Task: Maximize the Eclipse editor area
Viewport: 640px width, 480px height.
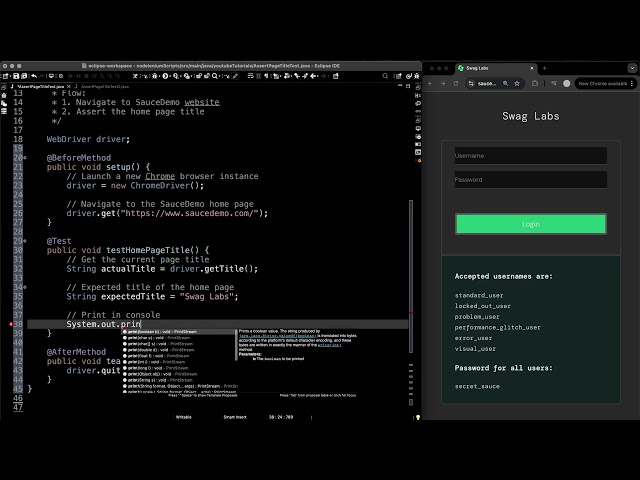Action: coord(408,86)
